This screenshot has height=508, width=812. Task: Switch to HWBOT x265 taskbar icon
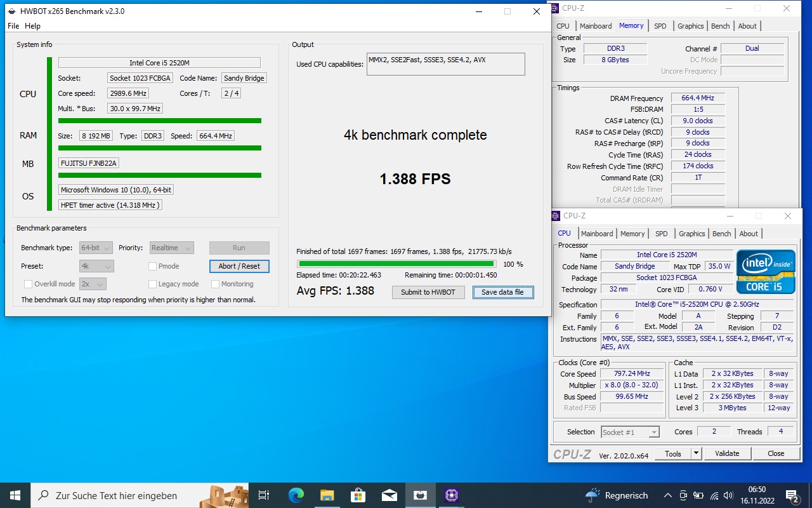click(x=420, y=495)
